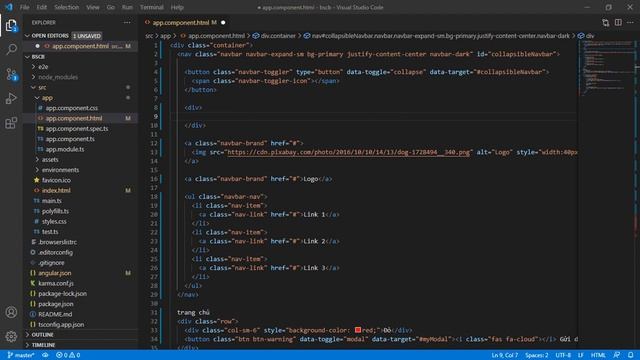
Task: Open angular.json file
Action: coord(55,273)
